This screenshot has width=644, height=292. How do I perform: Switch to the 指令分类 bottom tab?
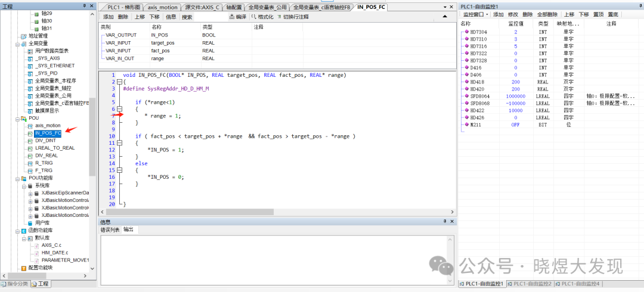15,284
